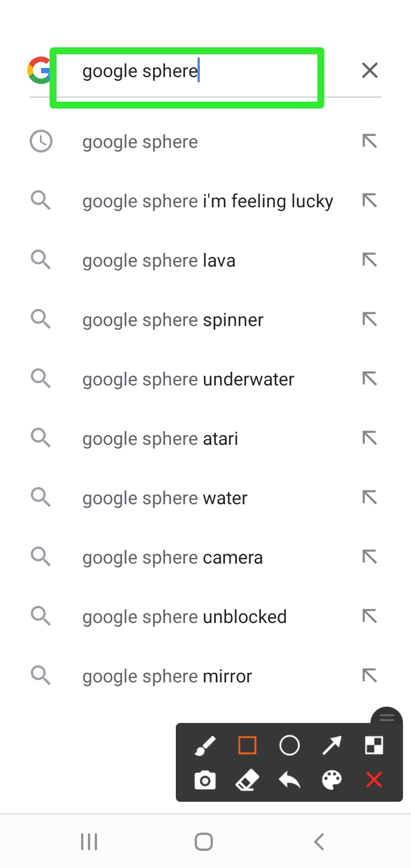Select the rectangle shape tool
Screen dimensions: 411x868
[x=247, y=745]
